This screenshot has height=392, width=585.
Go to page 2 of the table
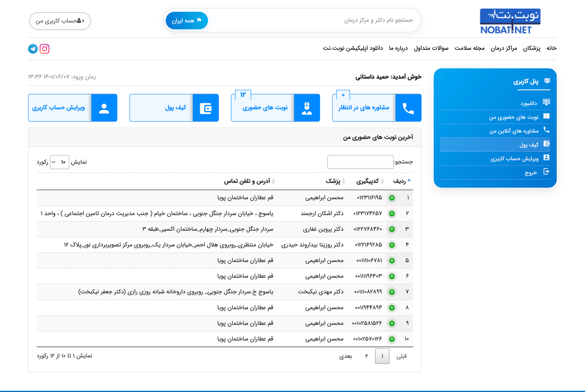point(366,356)
